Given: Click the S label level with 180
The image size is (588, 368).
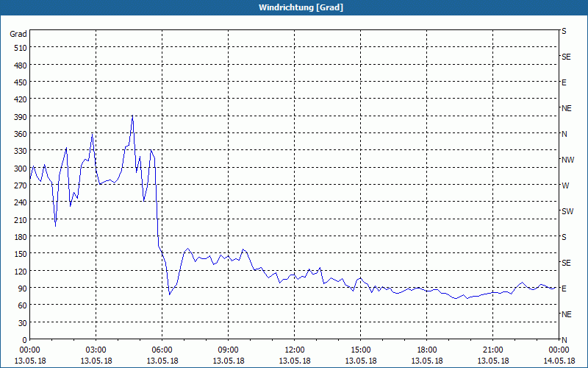Looking at the screenshot, I should point(564,237).
